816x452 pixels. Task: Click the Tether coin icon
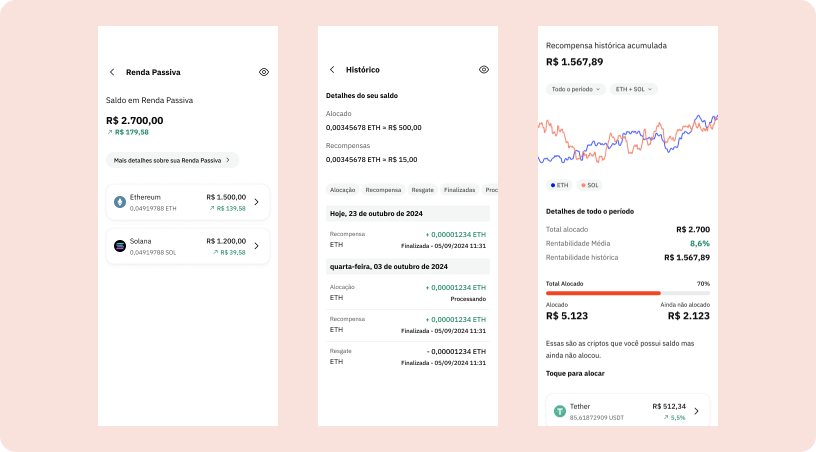coord(560,411)
